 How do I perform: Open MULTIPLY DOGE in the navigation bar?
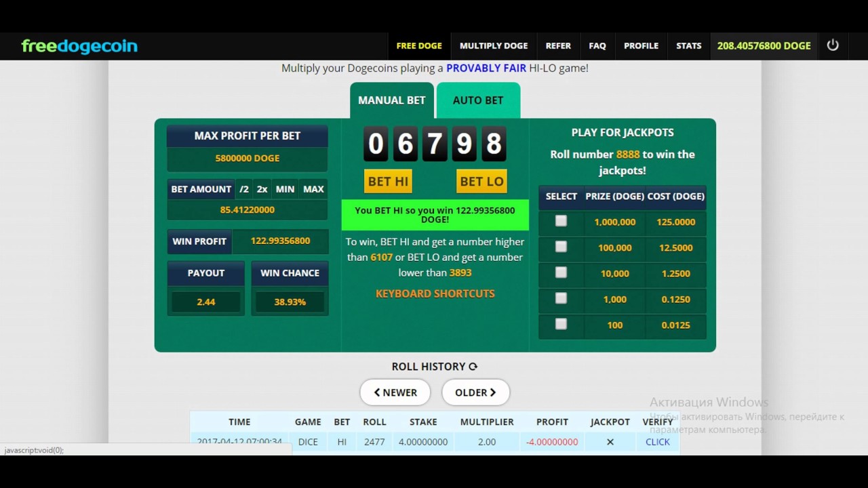coord(494,46)
